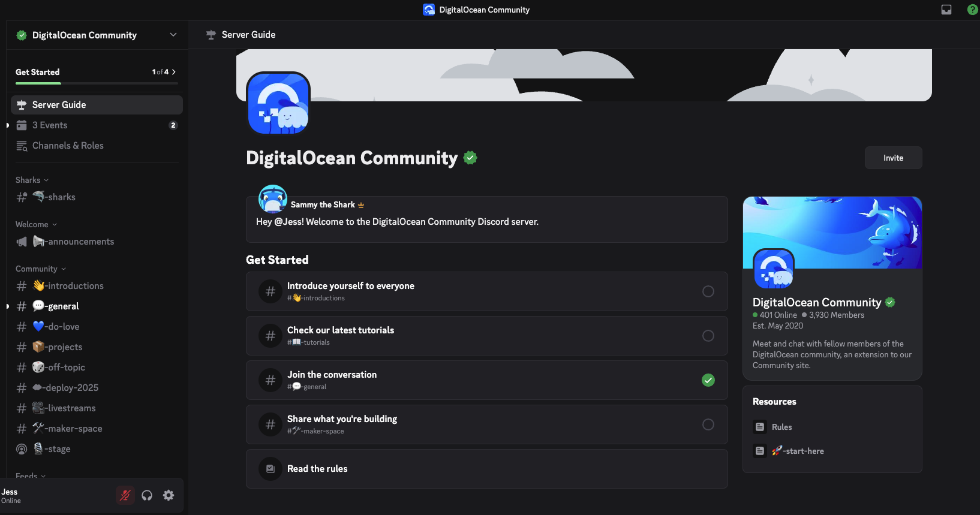Open the Rules resource link

[781, 427]
